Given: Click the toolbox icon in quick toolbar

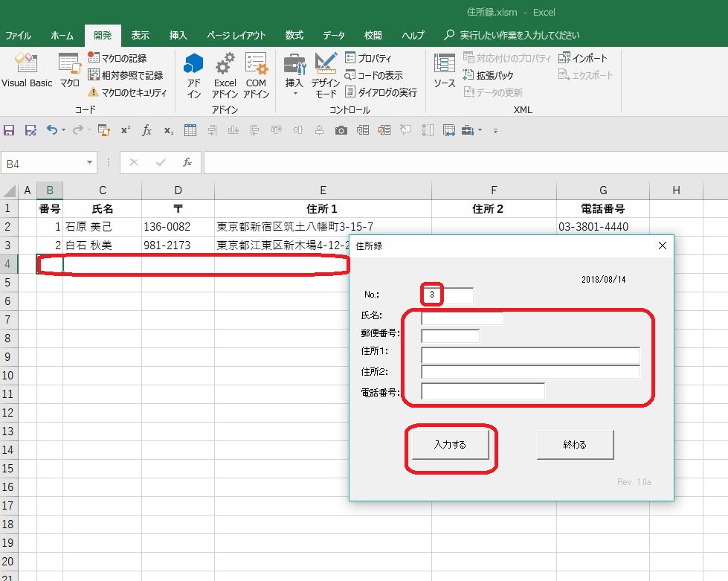Looking at the screenshot, I should (468, 130).
